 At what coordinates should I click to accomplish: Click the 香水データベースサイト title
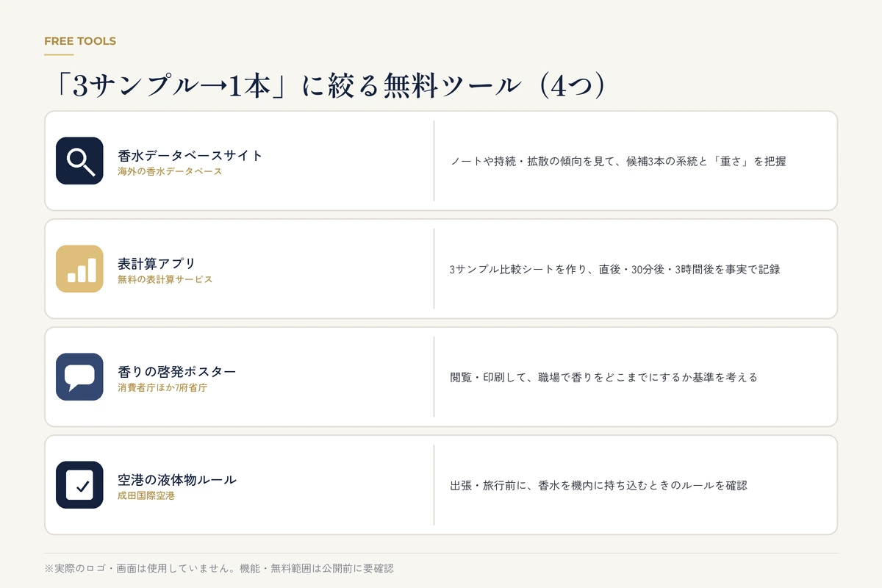[x=190, y=155]
